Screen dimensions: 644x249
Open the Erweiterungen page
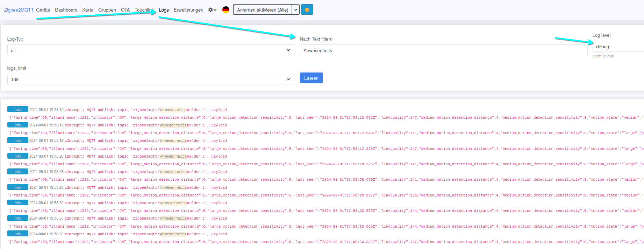(x=188, y=10)
